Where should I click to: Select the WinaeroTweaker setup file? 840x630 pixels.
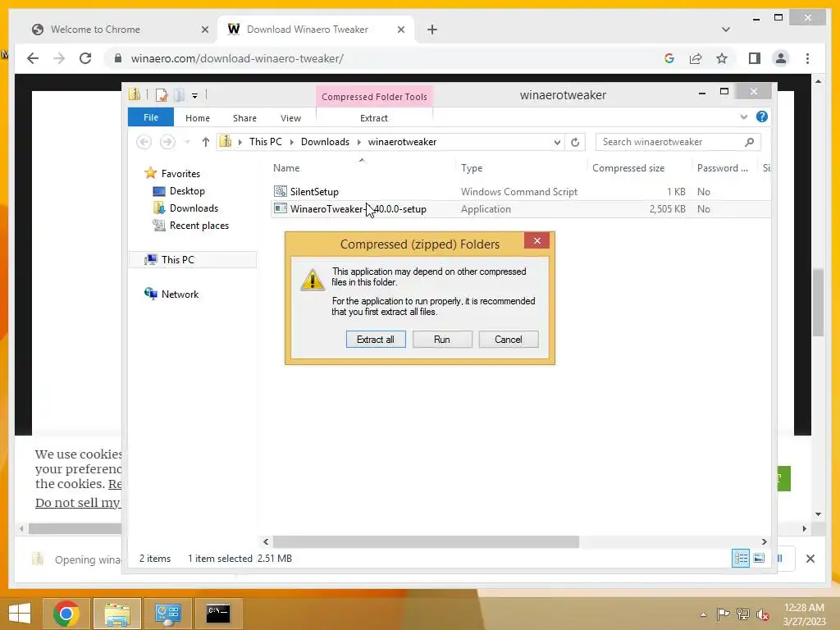click(x=358, y=209)
